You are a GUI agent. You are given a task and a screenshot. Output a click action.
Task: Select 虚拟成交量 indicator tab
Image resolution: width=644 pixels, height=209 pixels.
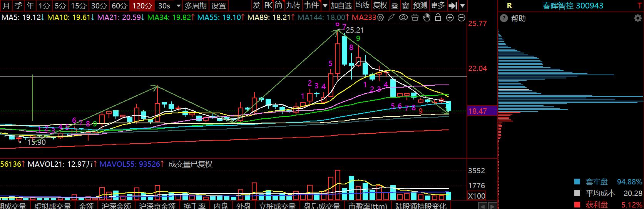tap(52, 206)
